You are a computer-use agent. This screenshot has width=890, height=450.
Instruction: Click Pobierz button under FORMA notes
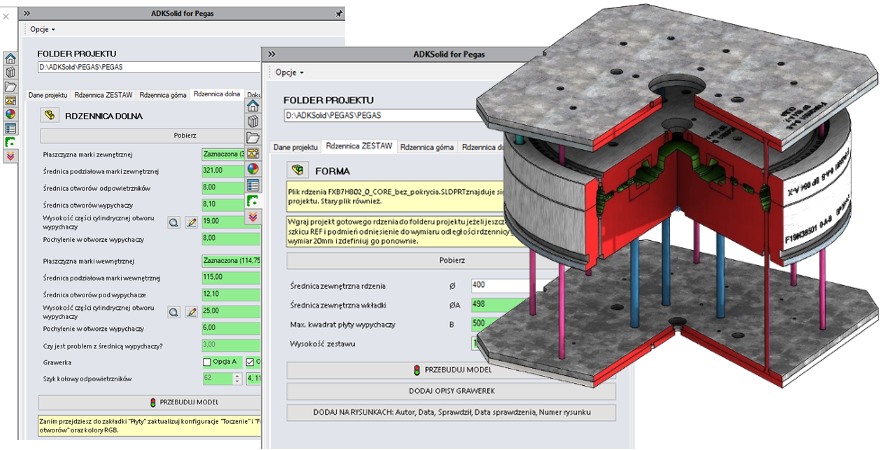click(451, 260)
